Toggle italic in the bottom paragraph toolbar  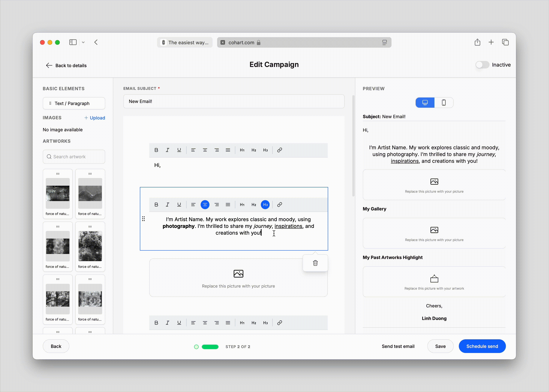(x=167, y=322)
